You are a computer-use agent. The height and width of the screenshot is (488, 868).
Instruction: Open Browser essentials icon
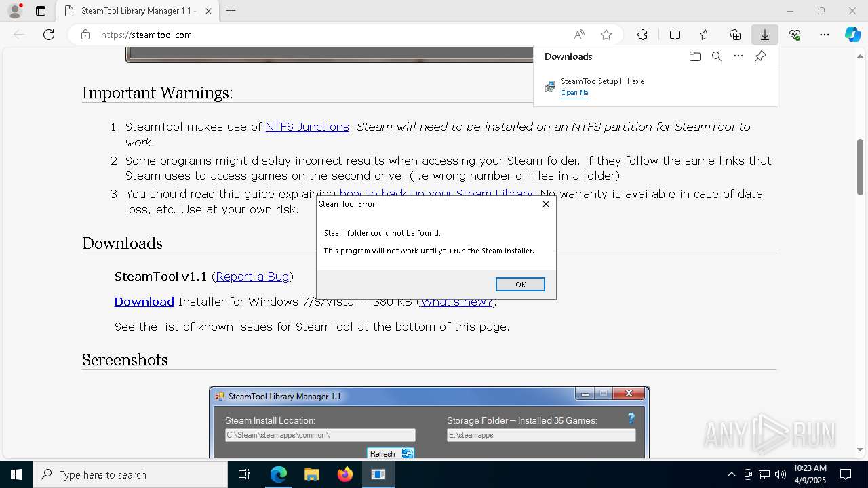pos(795,35)
